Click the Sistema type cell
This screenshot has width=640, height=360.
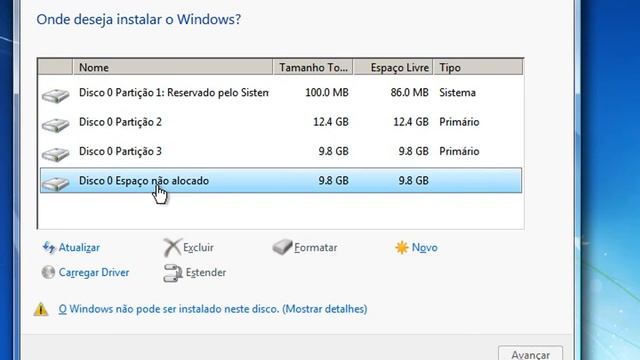coord(457,93)
